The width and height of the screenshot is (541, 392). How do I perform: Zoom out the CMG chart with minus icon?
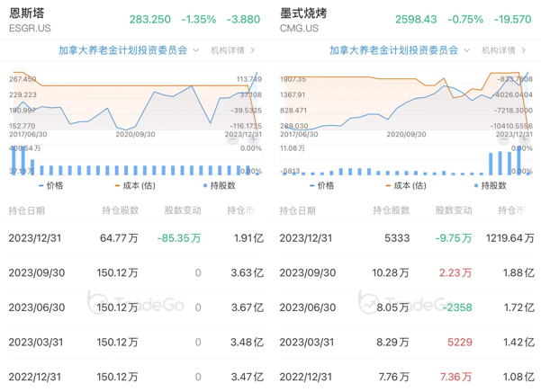(503, 139)
